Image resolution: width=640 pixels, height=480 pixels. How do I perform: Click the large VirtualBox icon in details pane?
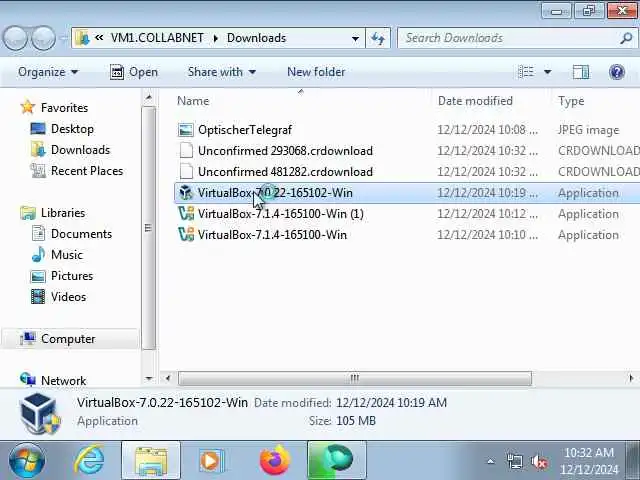coord(40,413)
